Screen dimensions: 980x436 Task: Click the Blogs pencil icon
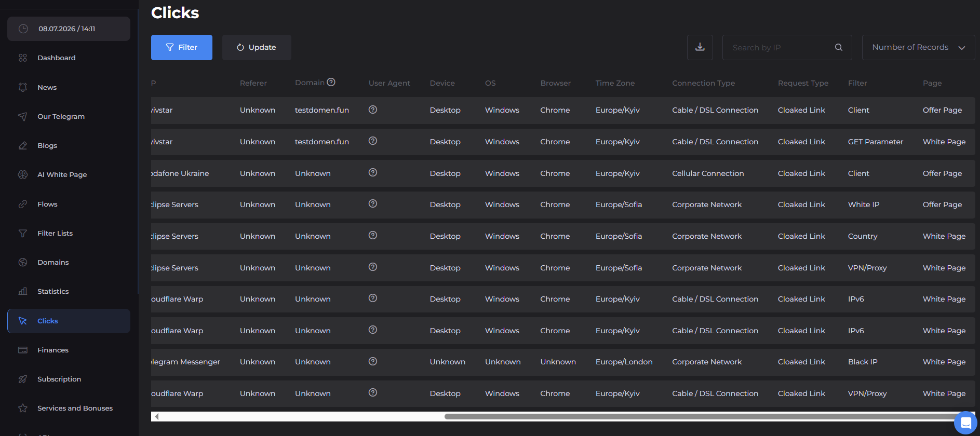pyautogui.click(x=23, y=145)
